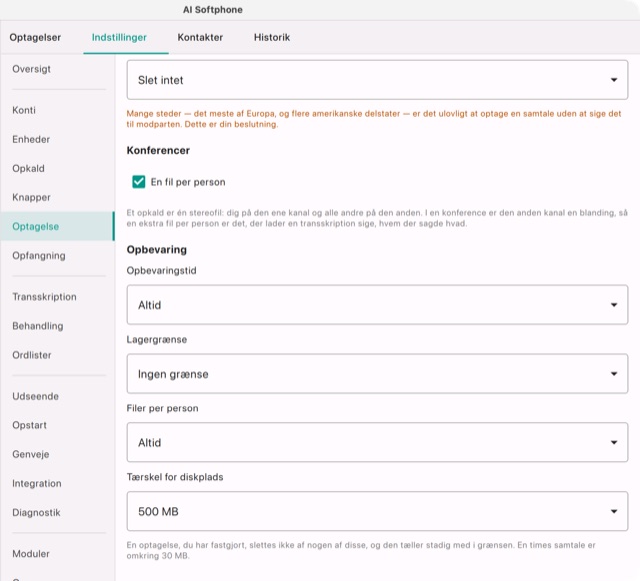
Task: Select the Optagelse sidebar item
Action: coord(57,226)
